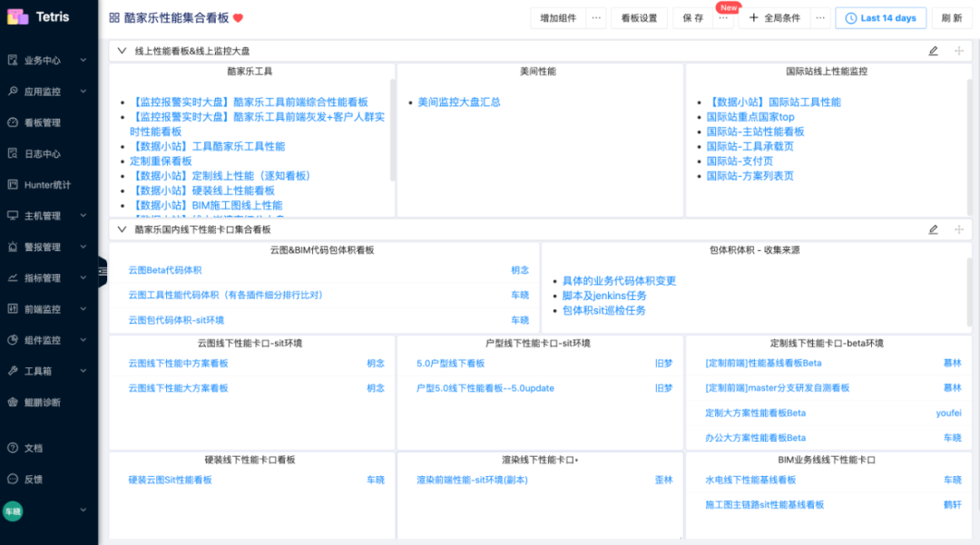
Task: Open 看板管理 from the sidebar
Action: point(42,122)
